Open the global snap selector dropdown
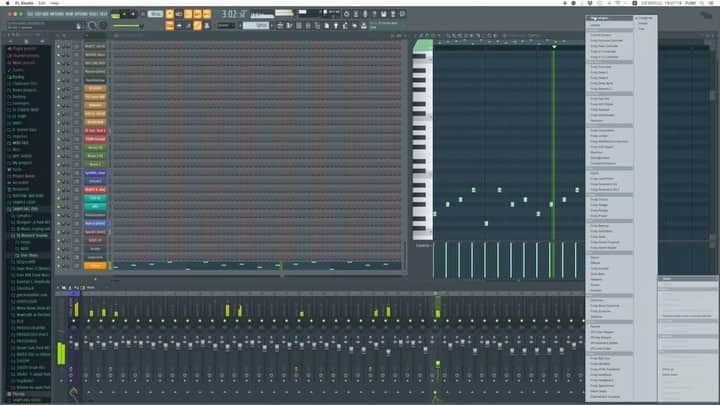 (226, 26)
